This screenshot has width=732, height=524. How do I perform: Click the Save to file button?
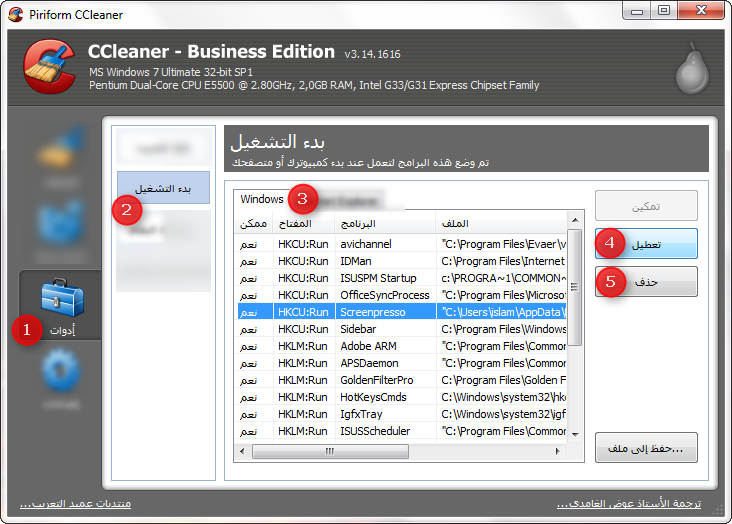(645, 448)
